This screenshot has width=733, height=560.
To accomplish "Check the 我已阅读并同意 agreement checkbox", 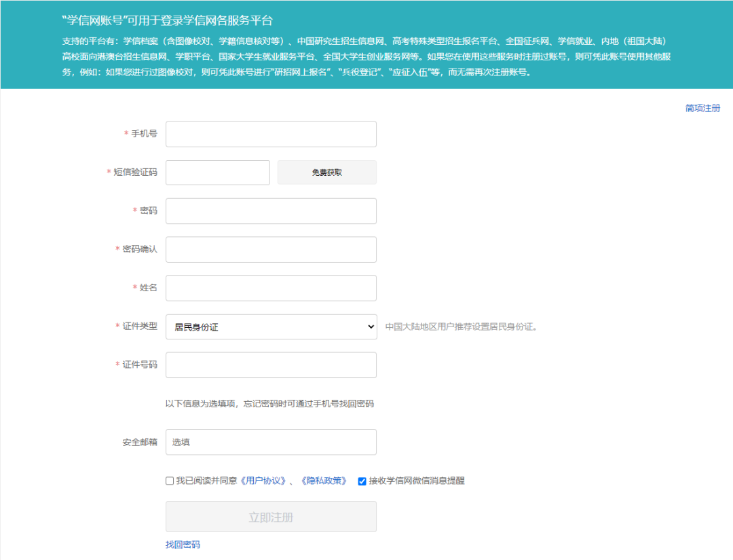I will (x=170, y=481).
